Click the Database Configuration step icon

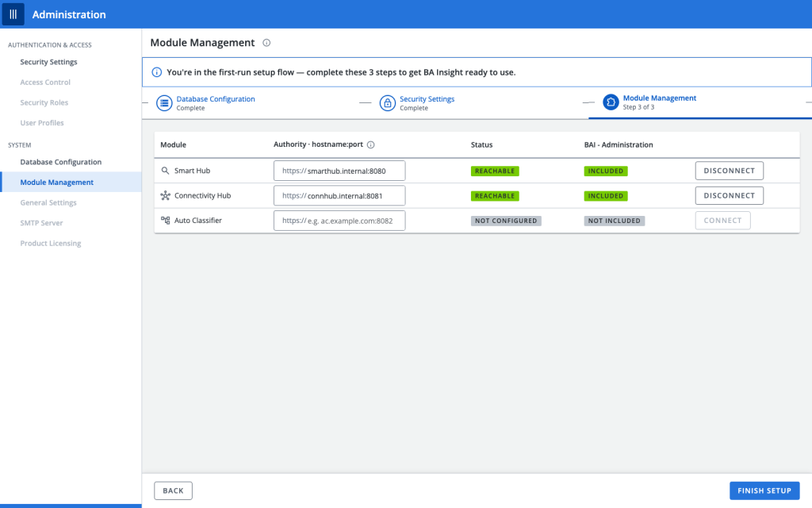[164, 103]
